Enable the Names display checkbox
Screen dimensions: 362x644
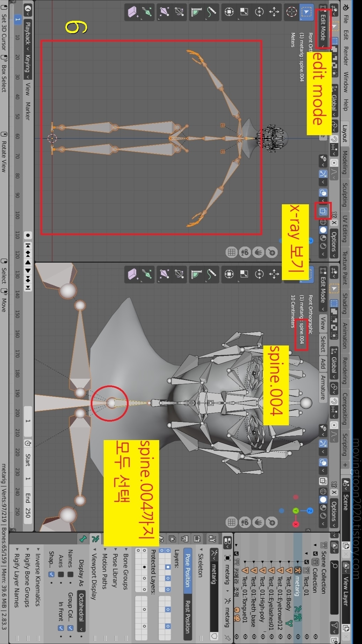click(70, 575)
